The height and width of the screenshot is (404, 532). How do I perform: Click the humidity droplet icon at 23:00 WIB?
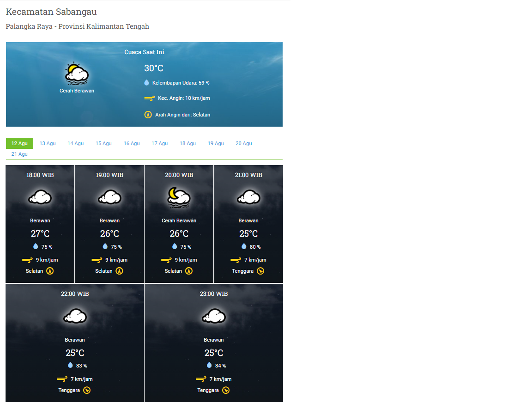pos(209,365)
